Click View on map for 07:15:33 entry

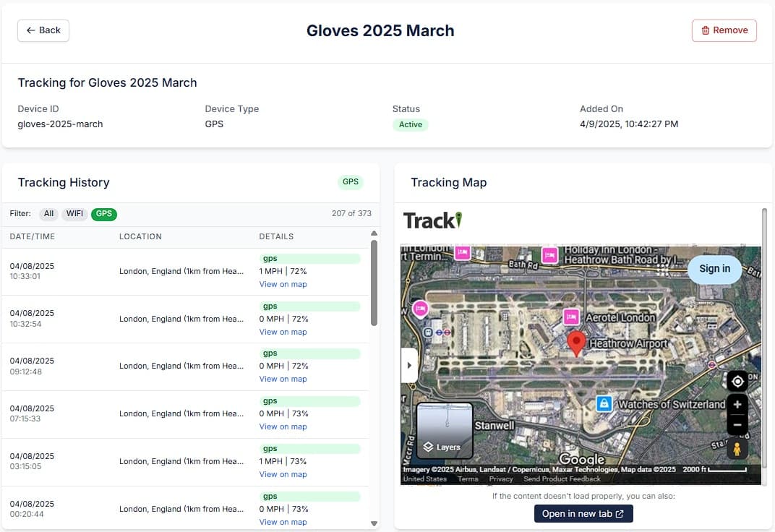point(283,426)
